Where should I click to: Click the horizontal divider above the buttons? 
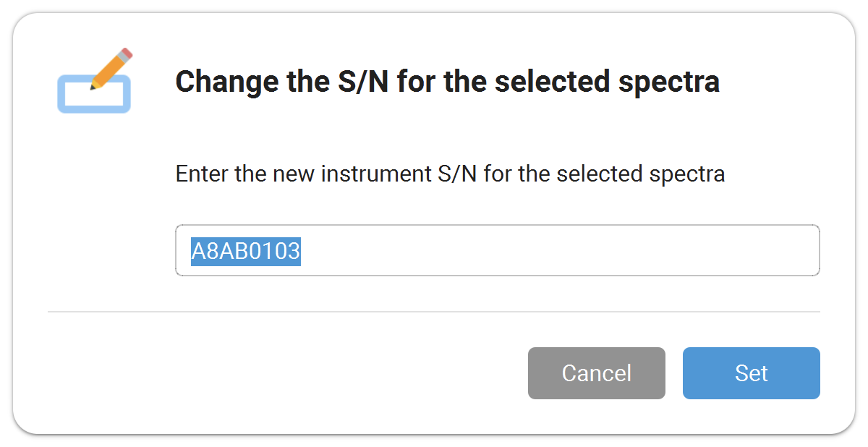(x=434, y=312)
